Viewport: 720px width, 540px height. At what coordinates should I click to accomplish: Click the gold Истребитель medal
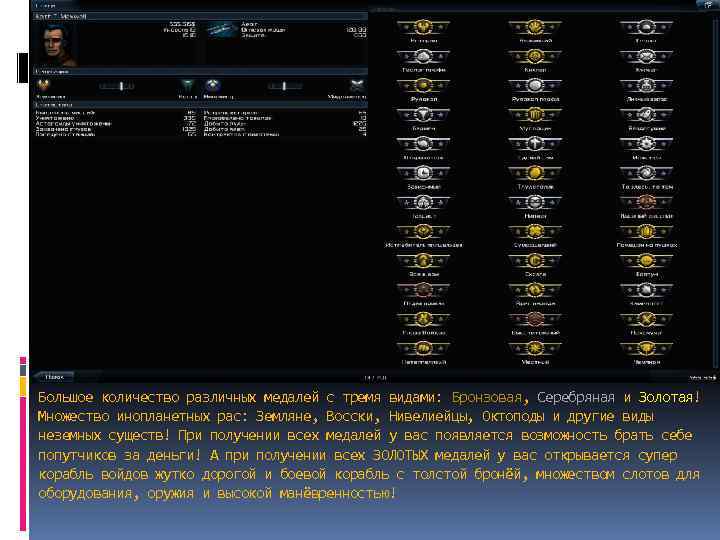[x=423, y=232]
